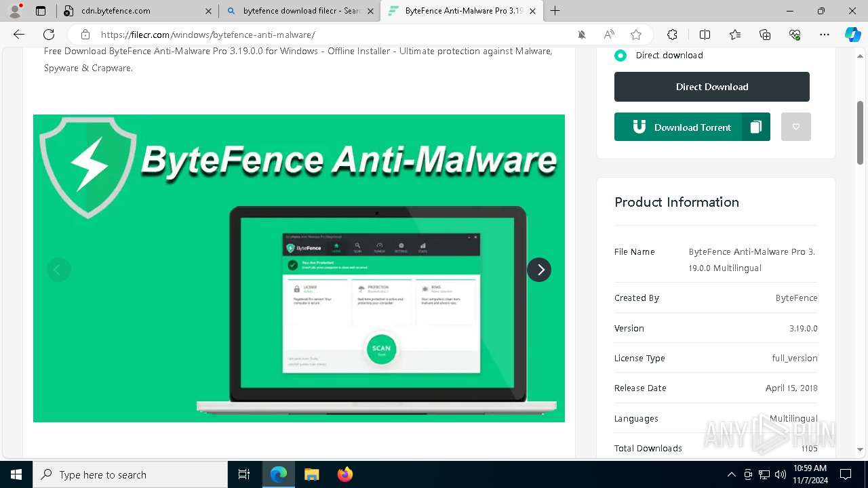
Task: Open notification center icon
Action: [846, 474]
